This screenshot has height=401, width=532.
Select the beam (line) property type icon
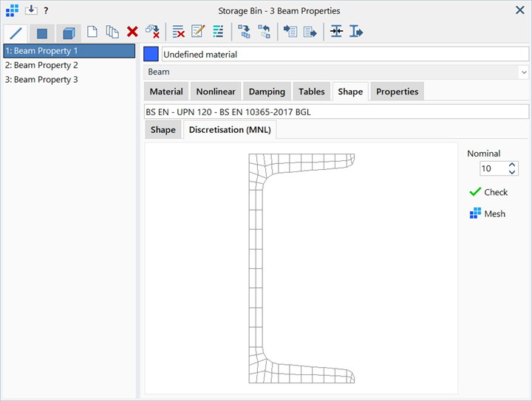click(16, 33)
